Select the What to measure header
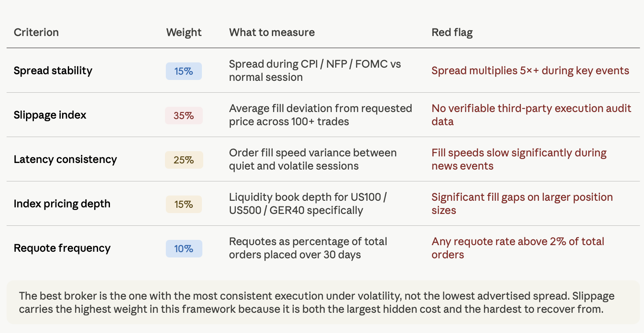Image resolution: width=644 pixels, height=333 pixels. coord(272,32)
